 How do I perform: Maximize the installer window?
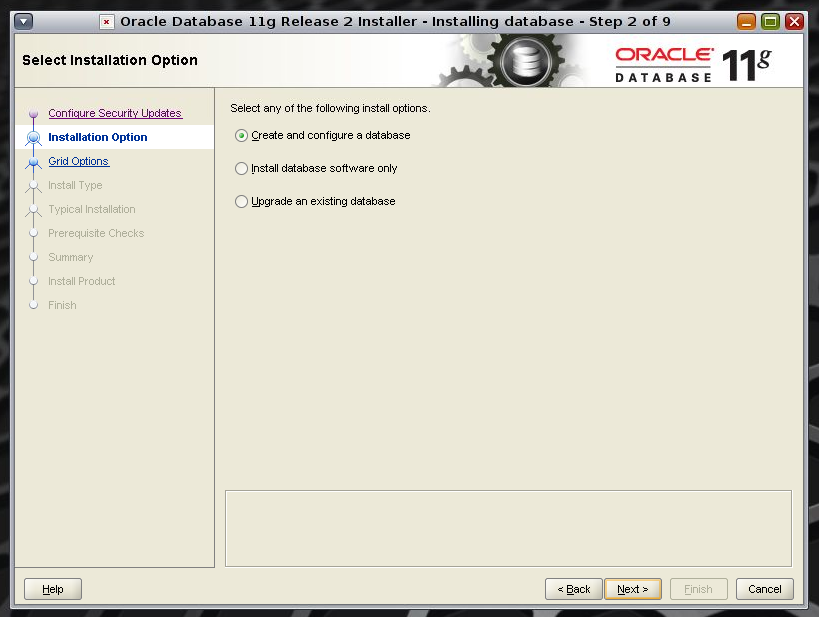pyautogui.click(x=770, y=21)
